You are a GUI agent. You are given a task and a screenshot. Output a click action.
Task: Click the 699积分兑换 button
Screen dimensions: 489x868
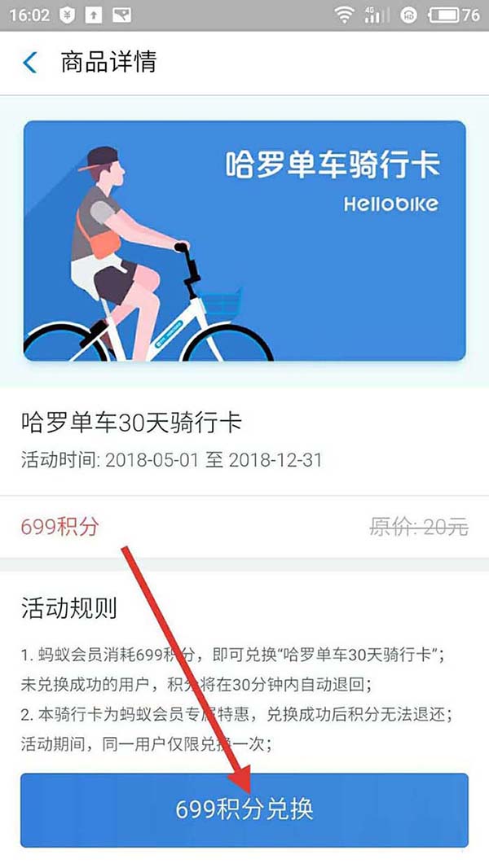tap(244, 810)
